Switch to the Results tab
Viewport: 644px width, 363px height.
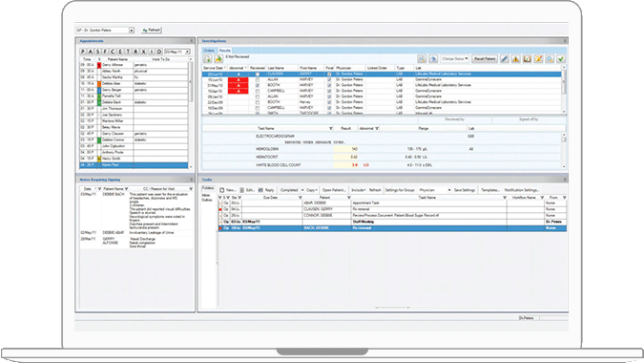[224, 51]
